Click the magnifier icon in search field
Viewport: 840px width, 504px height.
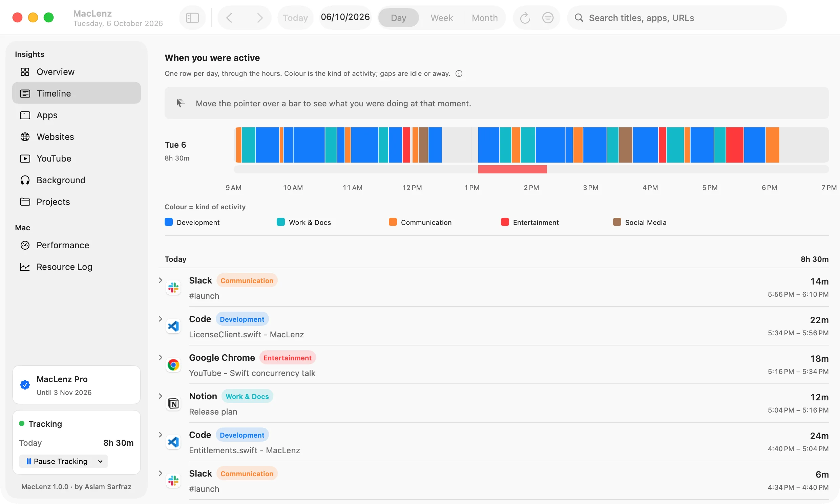(x=579, y=18)
